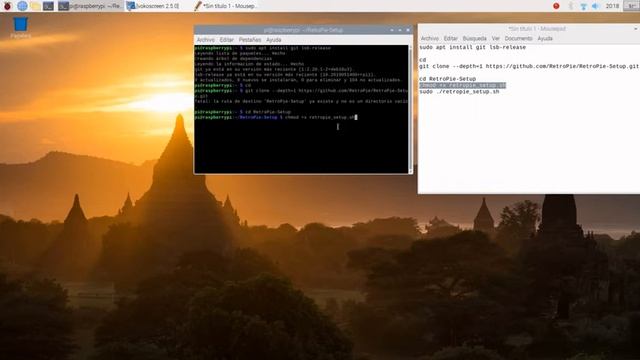The width and height of the screenshot is (640, 360).
Task: Click 'cd RetroPie-Setup' command in the terminal
Action: [268, 112]
